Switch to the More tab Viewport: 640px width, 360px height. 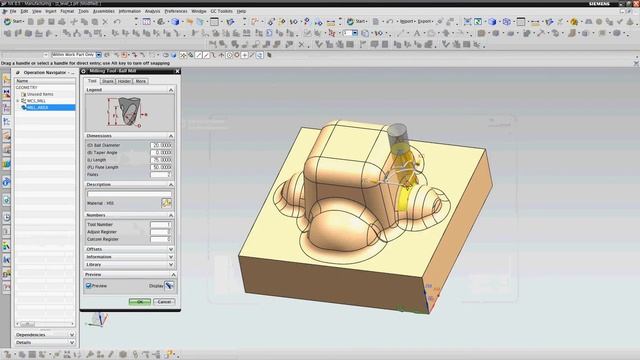click(x=140, y=81)
